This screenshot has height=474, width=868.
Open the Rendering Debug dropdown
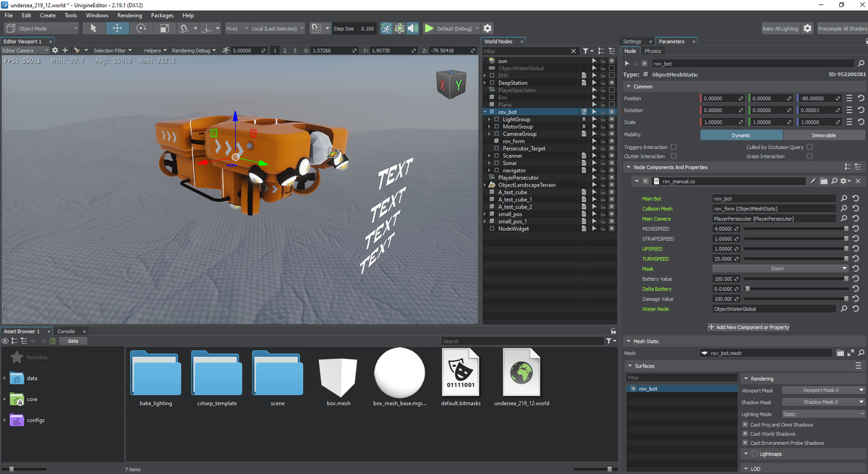point(194,51)
